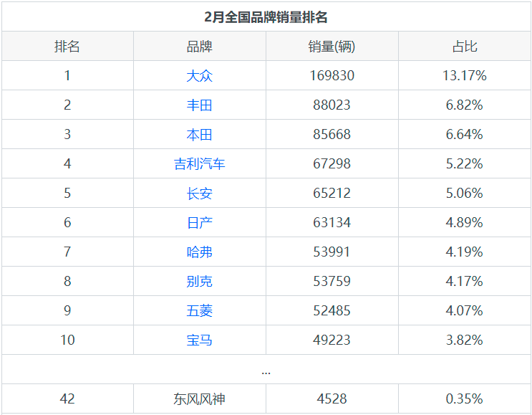Click the 丰田 brand link
The image size is (532, 415).
[x=199, y=105]
